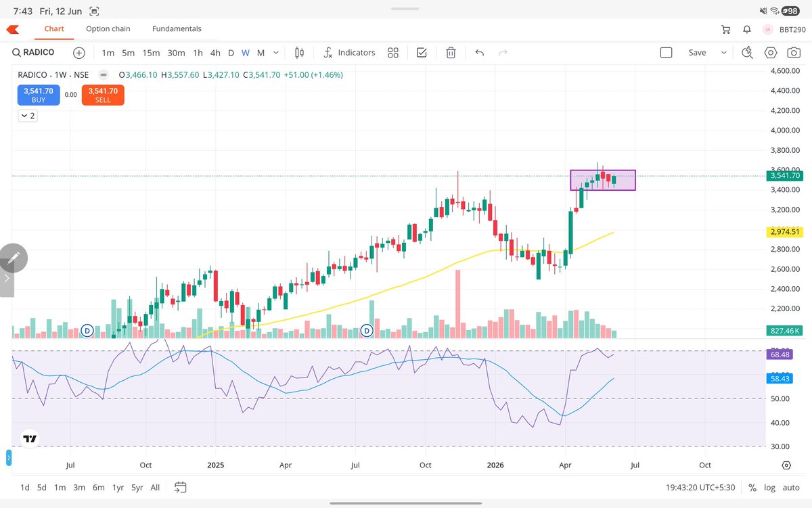This screenshot has height=508, width=812.
Task: Click the time axis settings gear icon
Action: [x=786, y=465]
